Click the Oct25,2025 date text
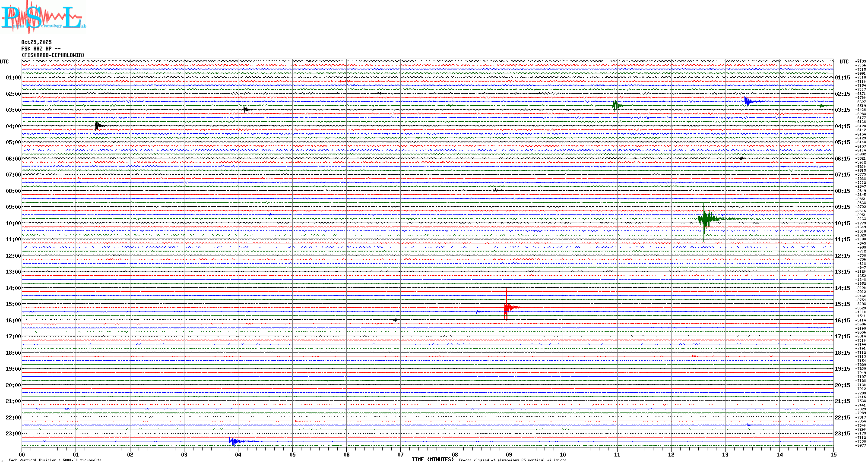 pos(36,42)
